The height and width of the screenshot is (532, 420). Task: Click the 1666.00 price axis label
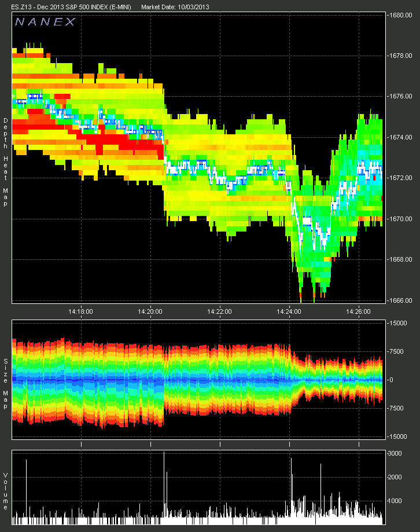click(x=401, y=300)
